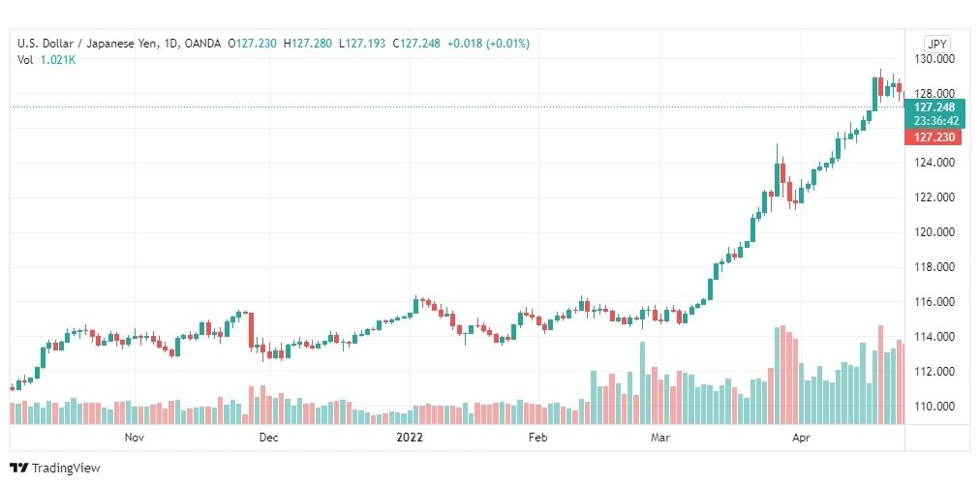This screenshot has height=485, width=980.
Task: Open the TradingView text link
Action: [x=66, y=469]
